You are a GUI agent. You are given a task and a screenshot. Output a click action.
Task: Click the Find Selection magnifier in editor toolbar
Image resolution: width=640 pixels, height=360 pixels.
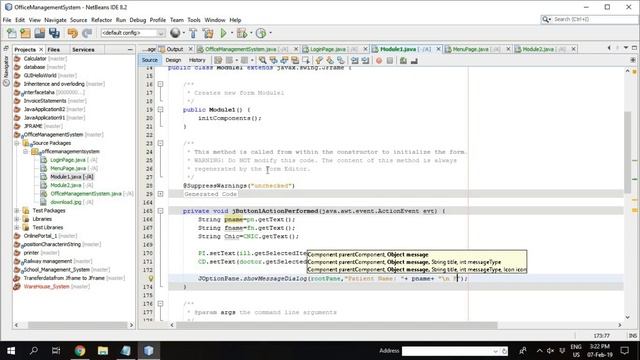pyautogui.click(x=262, y=60)
